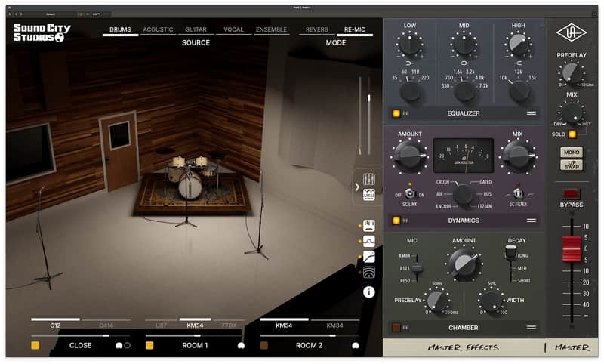Expand the side panel chevron arrow
This screenshot has width=604, height=364.
tap(357, 187)
